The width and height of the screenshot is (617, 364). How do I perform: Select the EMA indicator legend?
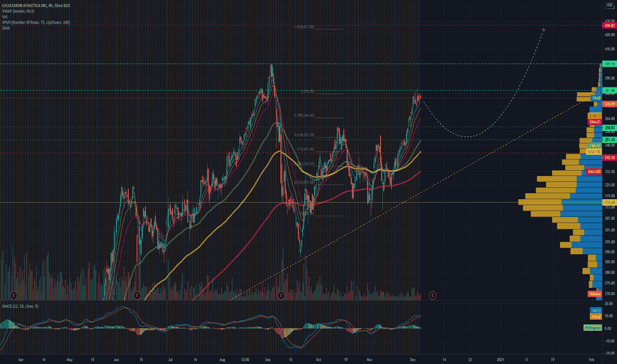tap(5, 28)
